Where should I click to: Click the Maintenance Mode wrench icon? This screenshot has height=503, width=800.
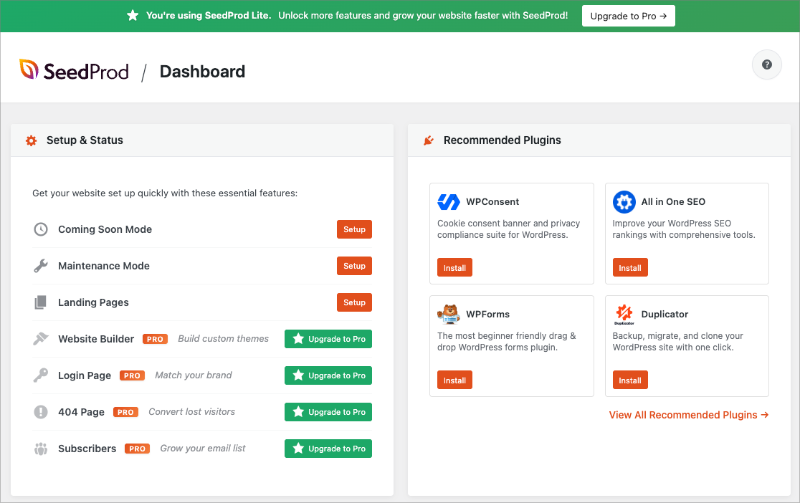pos(41,266)
